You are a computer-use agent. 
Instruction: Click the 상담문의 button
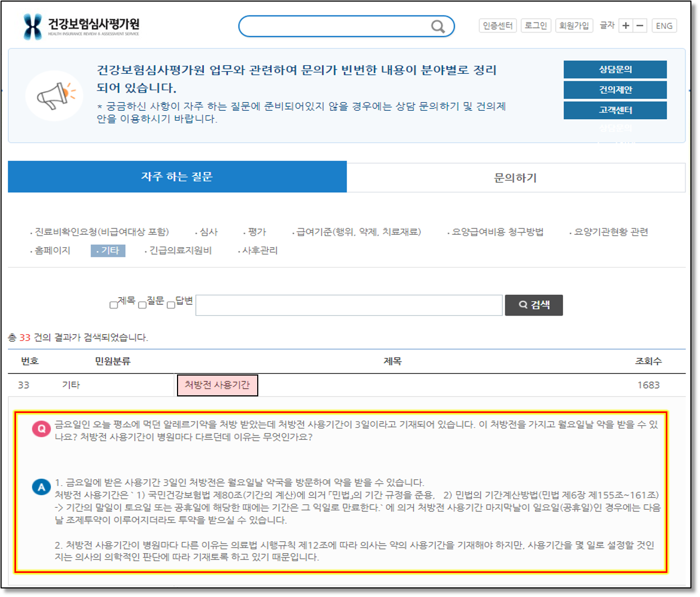tap(615, 70)
